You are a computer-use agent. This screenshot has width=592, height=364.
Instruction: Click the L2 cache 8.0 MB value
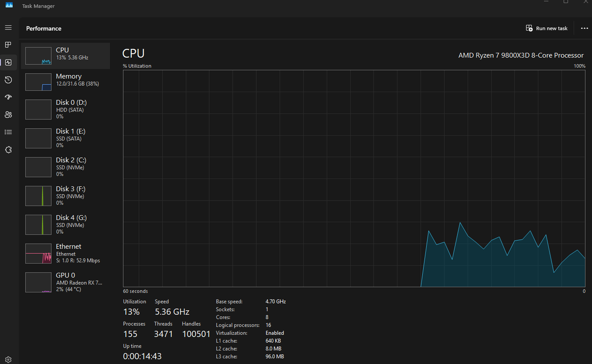[273, 349]
